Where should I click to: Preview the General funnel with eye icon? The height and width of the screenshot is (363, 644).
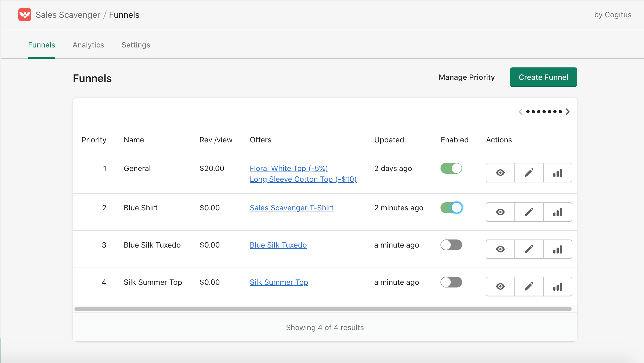pos(500,173)
